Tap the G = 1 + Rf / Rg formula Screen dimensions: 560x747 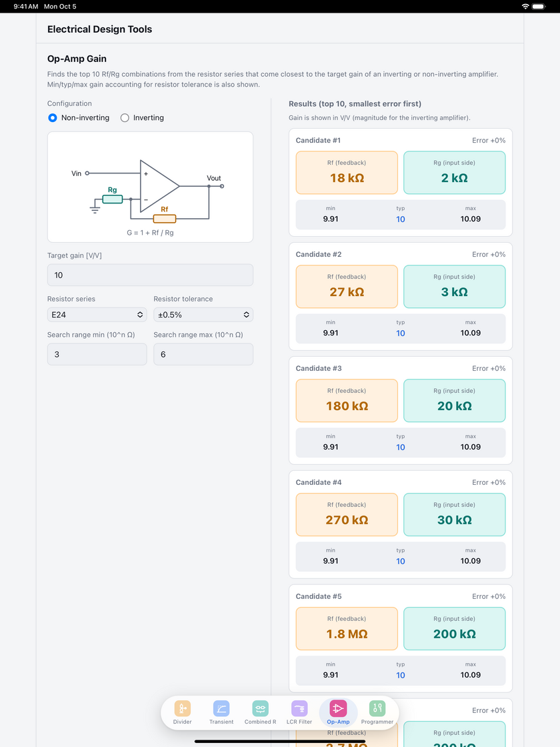pyautogui.click(x=150, y=233)
